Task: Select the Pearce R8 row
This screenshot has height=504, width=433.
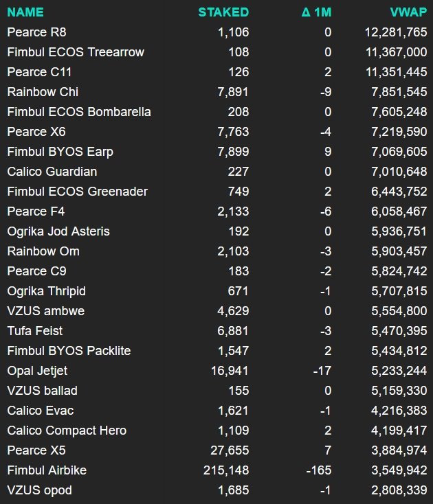Action: coord(36,32)
